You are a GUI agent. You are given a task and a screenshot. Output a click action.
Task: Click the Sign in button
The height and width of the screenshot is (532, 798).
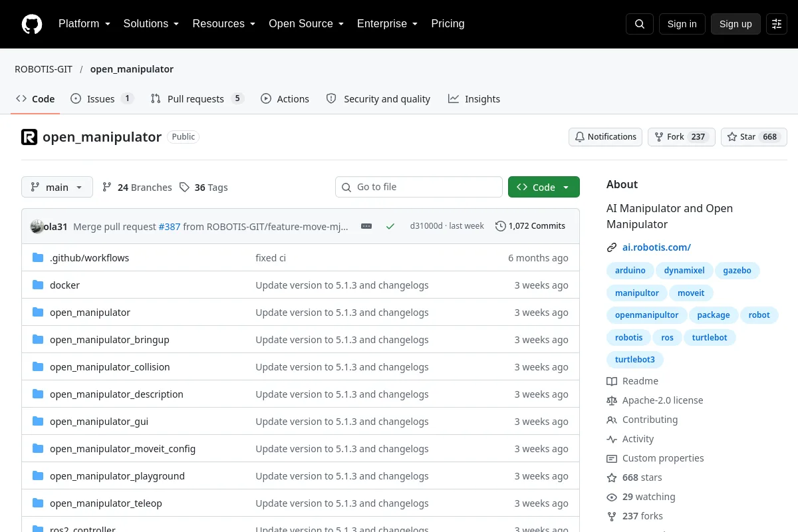682,24
